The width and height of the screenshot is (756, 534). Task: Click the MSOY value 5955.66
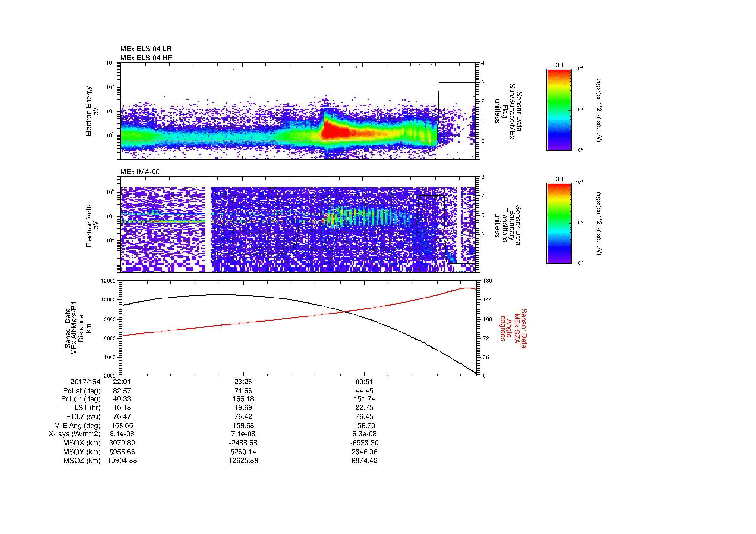[x=122, y=452]
